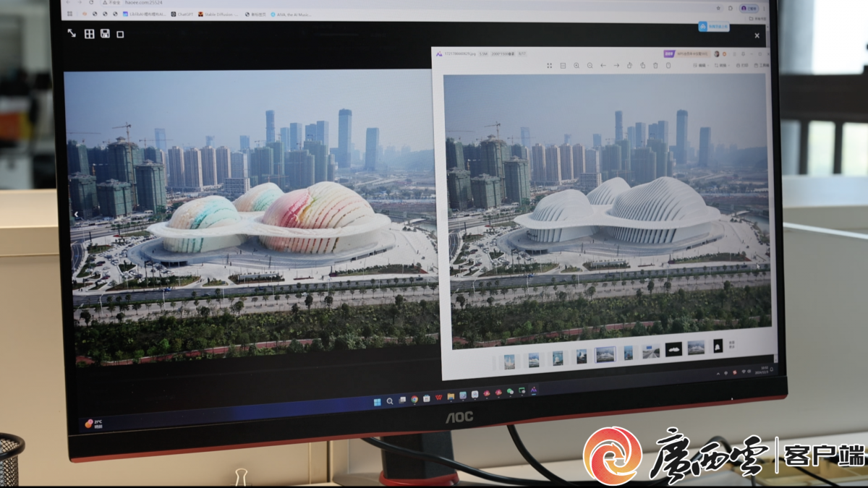Screen dimensions: 868x488
Task: Open the apps grid icon in the bookmarks bar
Action: pos(69,14)
